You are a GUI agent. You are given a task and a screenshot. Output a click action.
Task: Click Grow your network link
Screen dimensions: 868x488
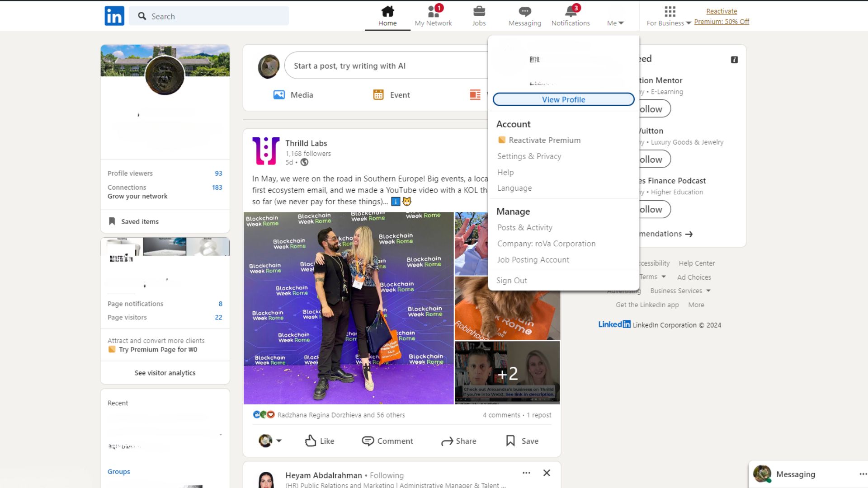[x=137, y=196]
